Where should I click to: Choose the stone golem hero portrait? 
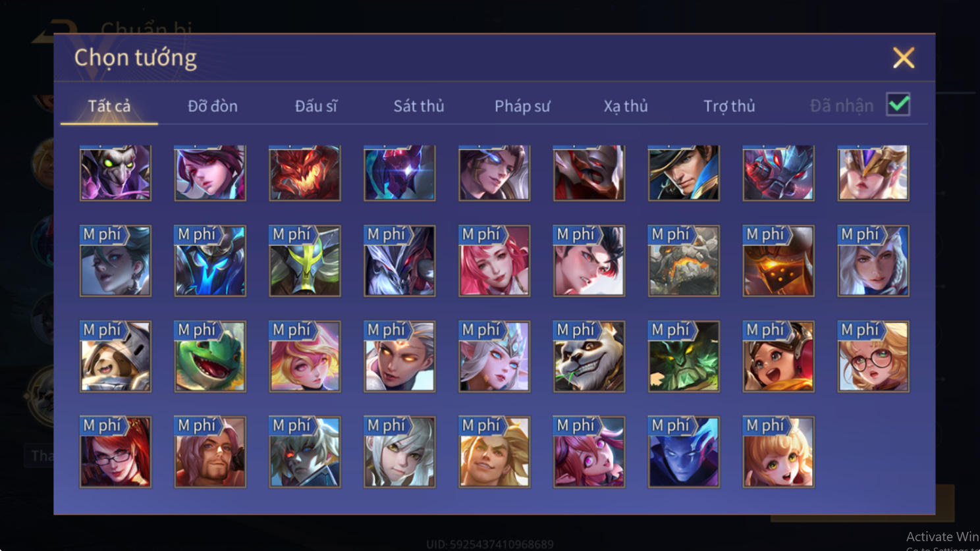684,261
